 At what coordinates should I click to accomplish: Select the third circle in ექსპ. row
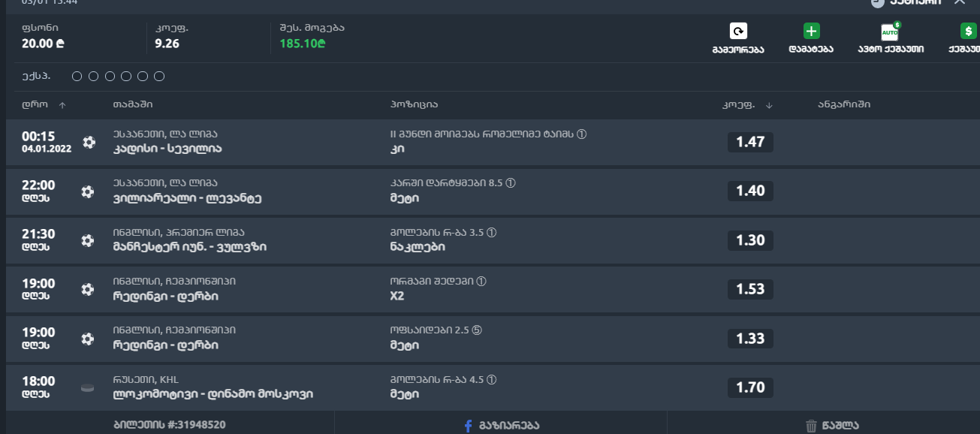[x=110, y=76]
